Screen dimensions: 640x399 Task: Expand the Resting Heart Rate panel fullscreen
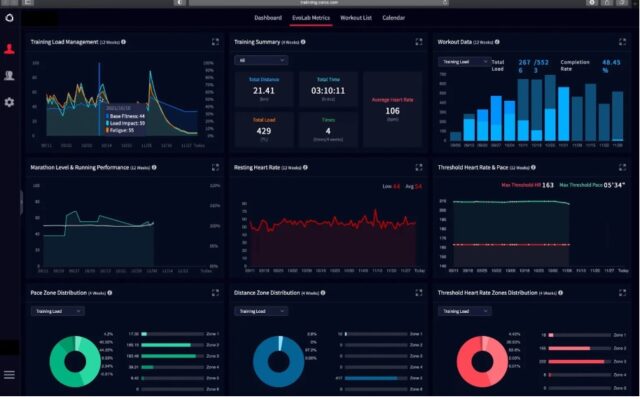click(419, 167)
